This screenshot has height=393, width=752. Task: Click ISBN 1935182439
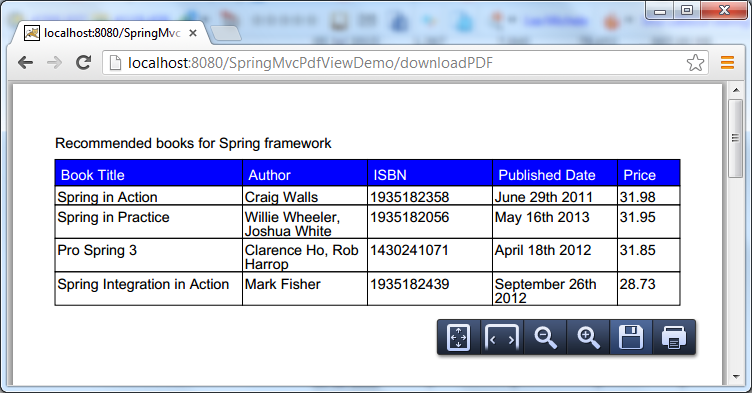[430, 289]
